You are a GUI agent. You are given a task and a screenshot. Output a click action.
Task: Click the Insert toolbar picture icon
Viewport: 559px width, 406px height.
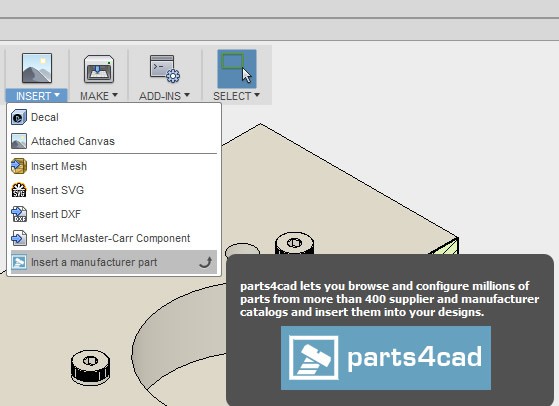(x=37, y=68)
